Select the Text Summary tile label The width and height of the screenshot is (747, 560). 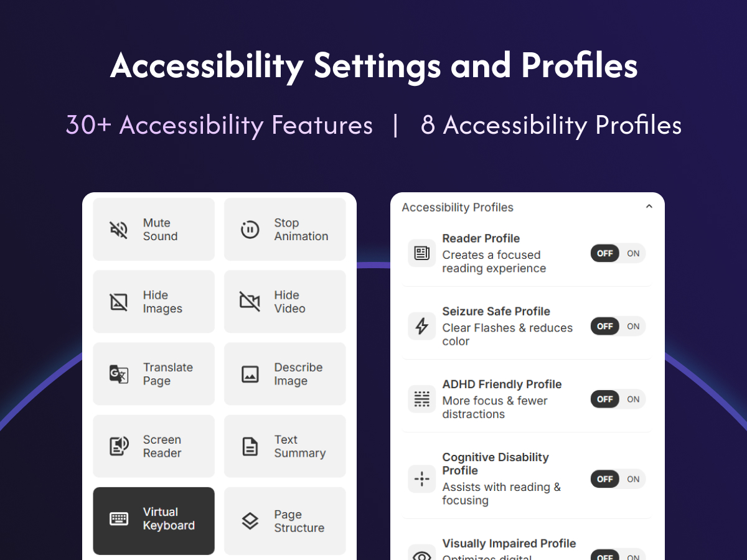click(x=299, y=446)
